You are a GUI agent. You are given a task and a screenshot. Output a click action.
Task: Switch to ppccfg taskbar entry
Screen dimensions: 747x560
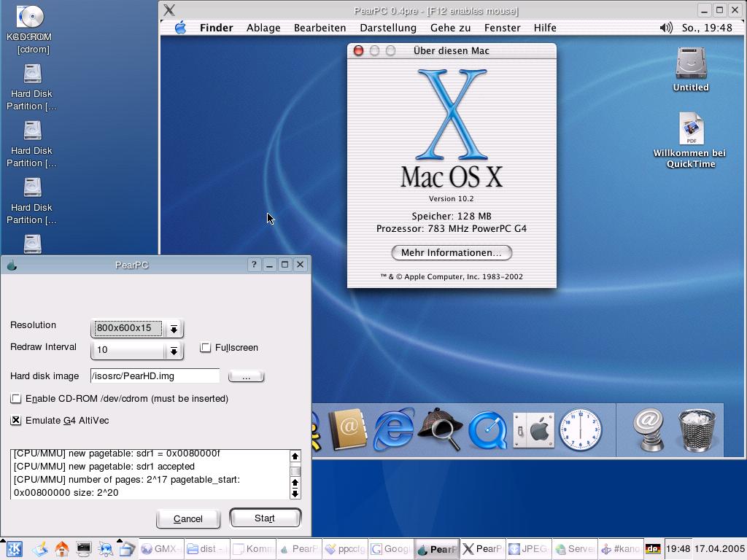pos(346,548)
